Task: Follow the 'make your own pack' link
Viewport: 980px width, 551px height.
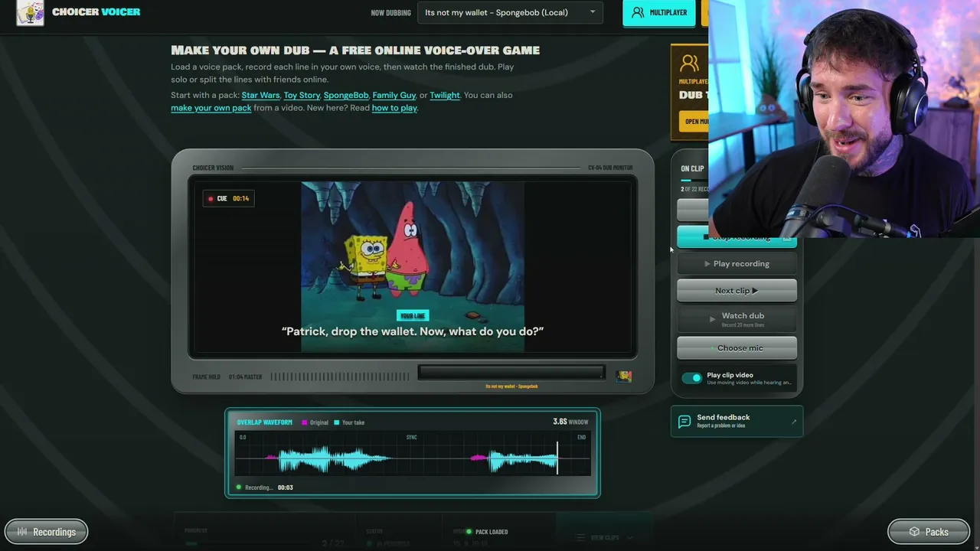Action: click(211, 108)
